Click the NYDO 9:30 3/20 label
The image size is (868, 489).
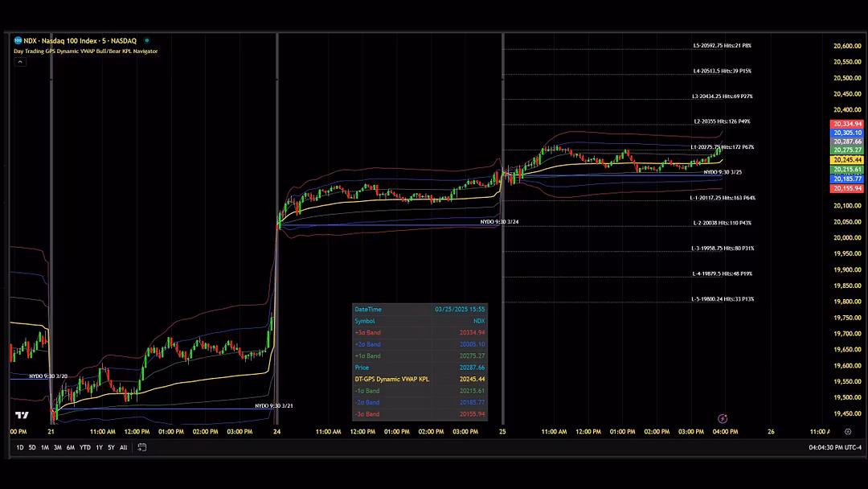(48, 376)
